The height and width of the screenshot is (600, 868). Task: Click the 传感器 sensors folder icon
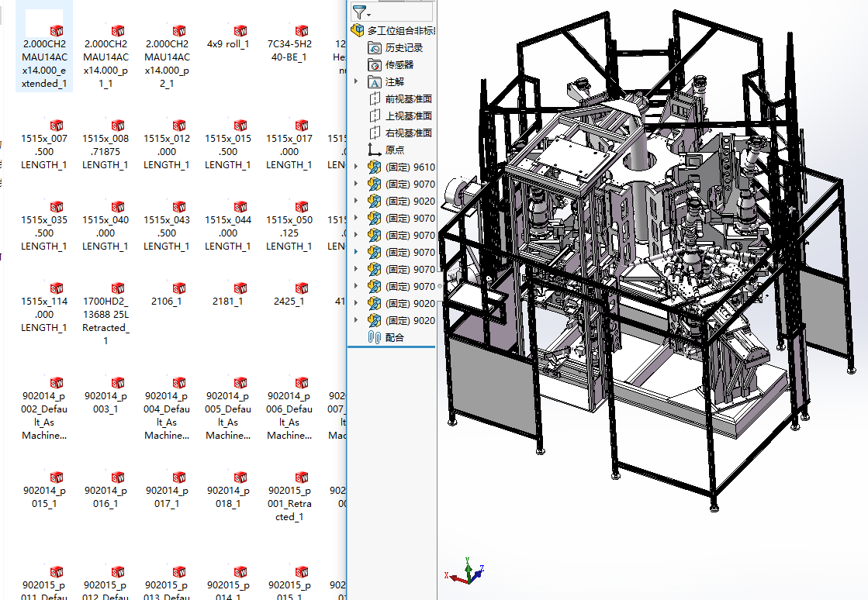click(x=375, y=65)
